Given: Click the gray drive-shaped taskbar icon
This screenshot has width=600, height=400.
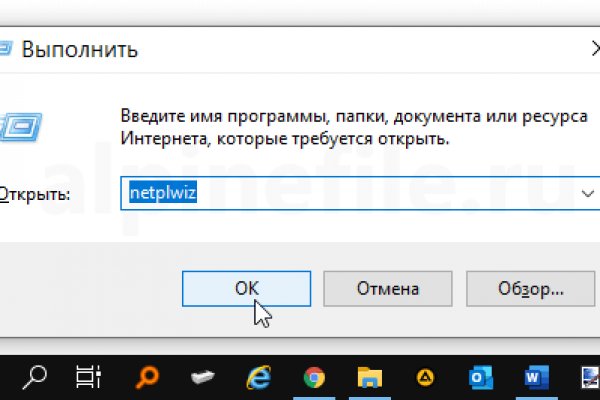Looking at the screenshot, I should (x=203, y=377).
